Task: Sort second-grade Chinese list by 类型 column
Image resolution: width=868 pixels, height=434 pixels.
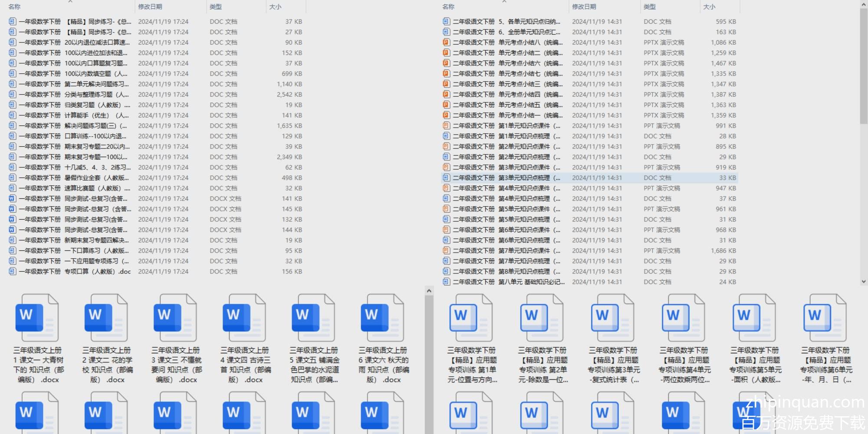Action: 650,7
